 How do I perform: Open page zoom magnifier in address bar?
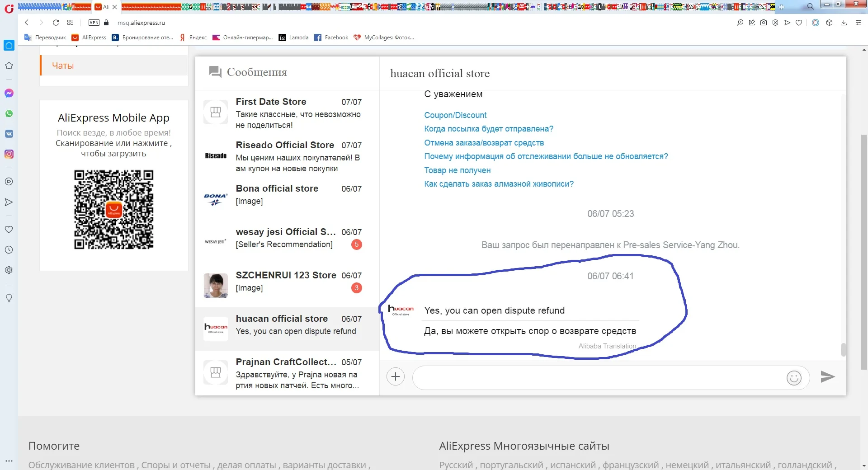(x=740, y=23)
